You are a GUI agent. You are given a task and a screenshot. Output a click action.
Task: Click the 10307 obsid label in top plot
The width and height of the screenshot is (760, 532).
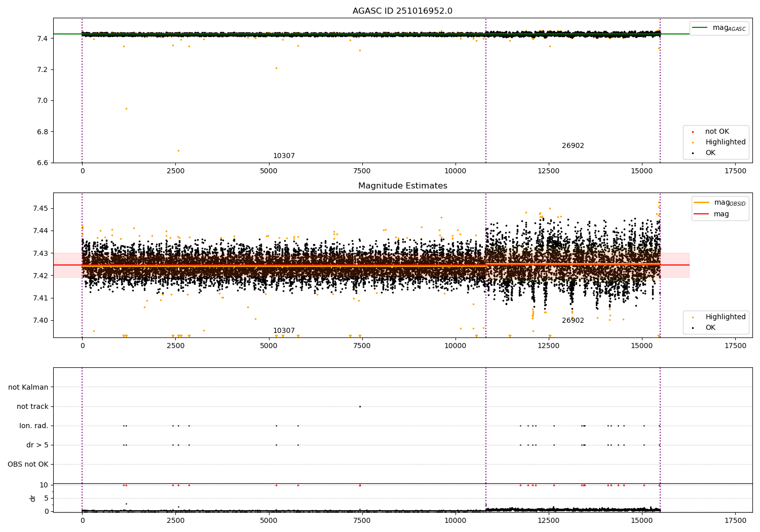(284, 156)
